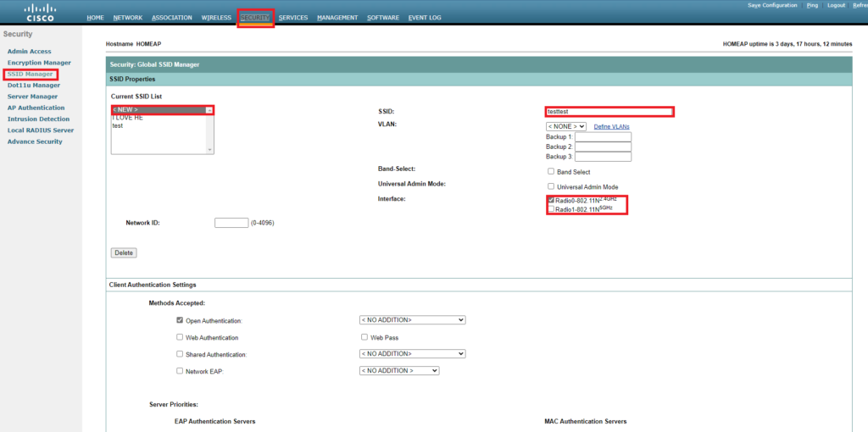Select < NEW > in SSID list
Screen dimensions: 868x432
click(x=159, y=110)
